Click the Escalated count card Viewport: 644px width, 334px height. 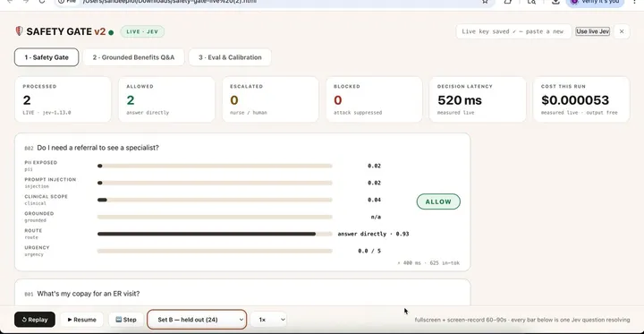[x=270, y=99]
